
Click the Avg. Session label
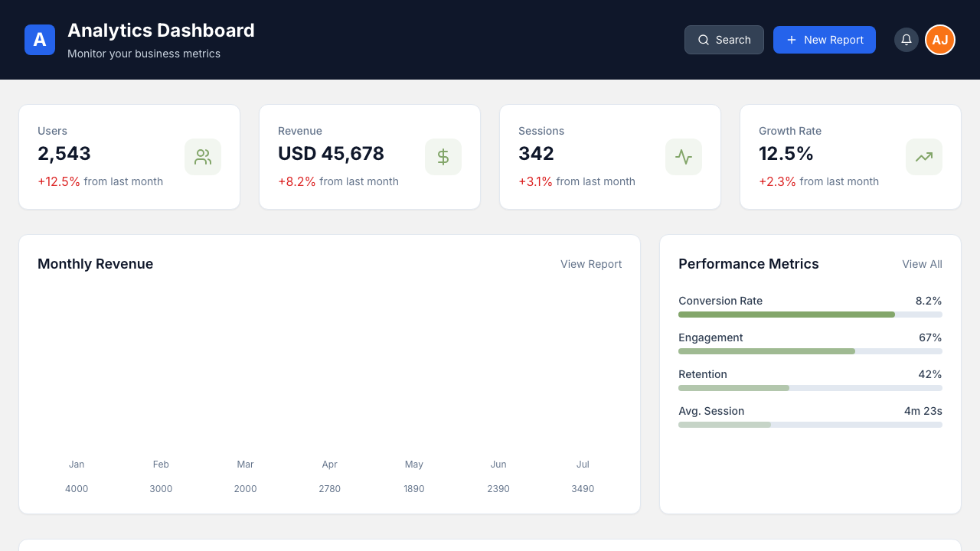click(711, 411)
